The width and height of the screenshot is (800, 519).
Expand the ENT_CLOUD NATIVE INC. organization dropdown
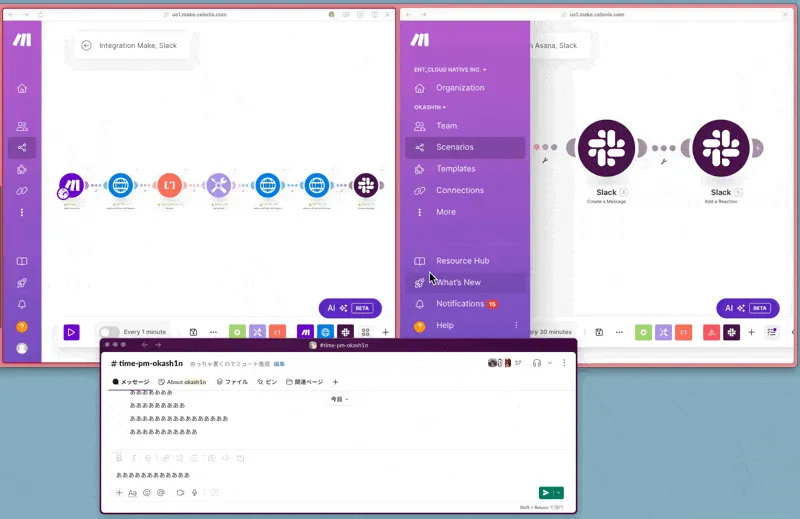(x=450, y=69)
